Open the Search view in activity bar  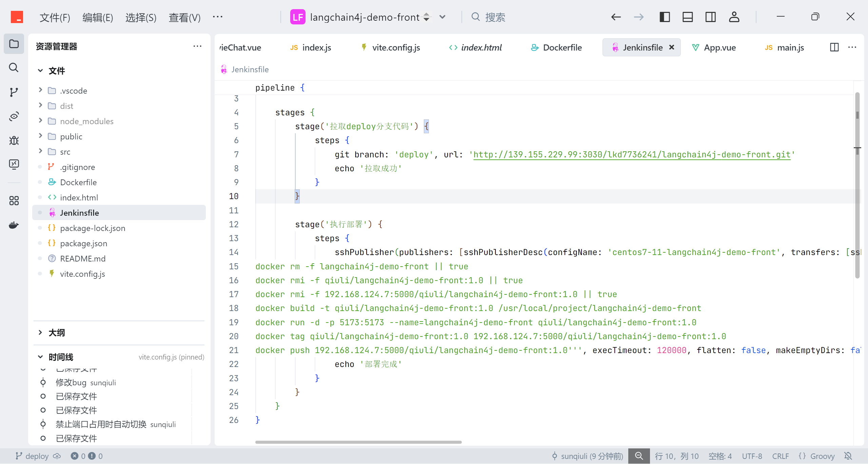pyautogui.click(x=14, y=67)
